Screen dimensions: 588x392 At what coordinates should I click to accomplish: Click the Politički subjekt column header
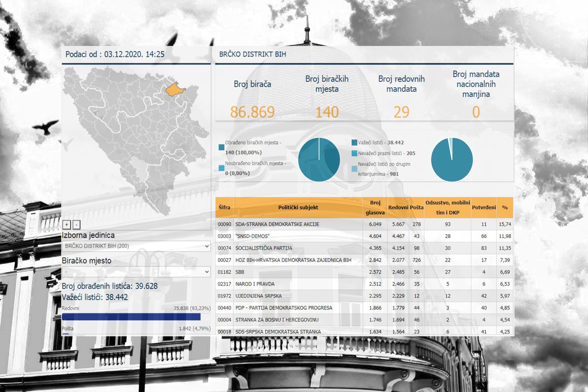298,207
